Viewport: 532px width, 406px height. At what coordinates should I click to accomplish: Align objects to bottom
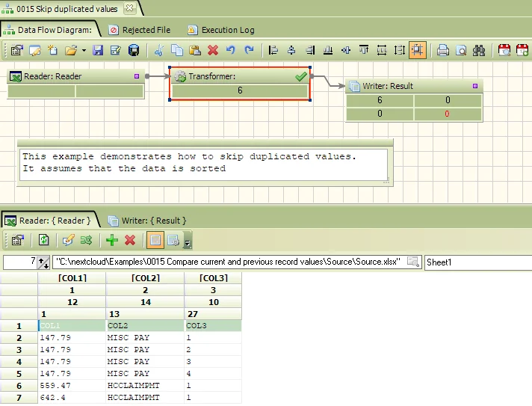point(328,51)
